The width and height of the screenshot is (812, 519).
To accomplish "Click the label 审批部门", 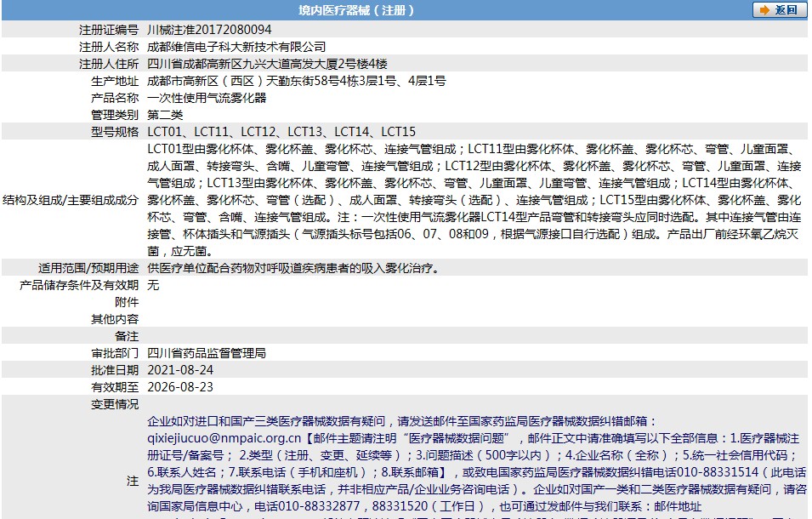I will (115, 353).
